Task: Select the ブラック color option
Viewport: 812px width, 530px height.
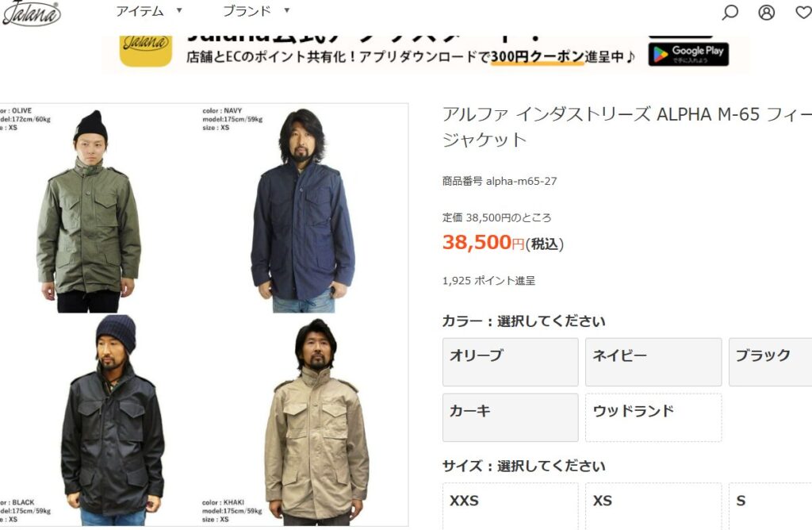Action: click(771, 362)
